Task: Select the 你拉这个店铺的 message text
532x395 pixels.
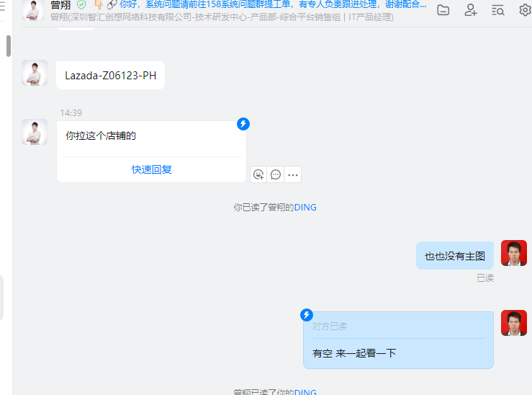Action: (x=101, y=136)
